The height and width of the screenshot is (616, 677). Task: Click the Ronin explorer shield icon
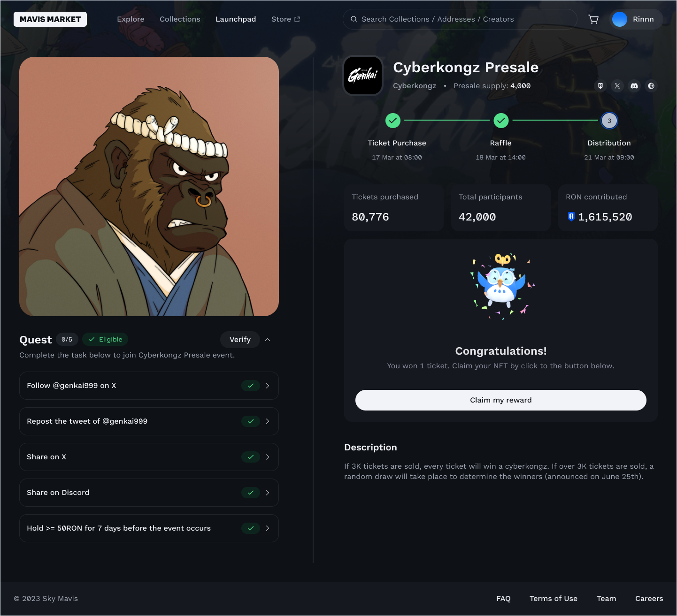click(600, 86)
